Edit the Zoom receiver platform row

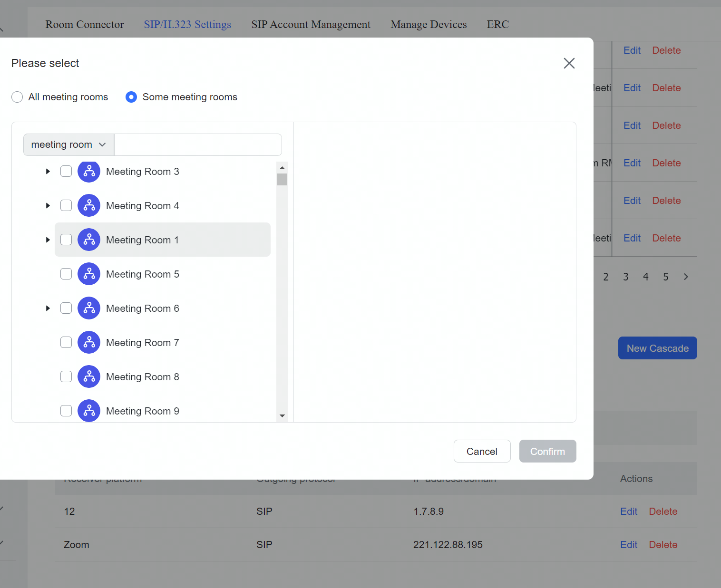(x=629, y=545)
